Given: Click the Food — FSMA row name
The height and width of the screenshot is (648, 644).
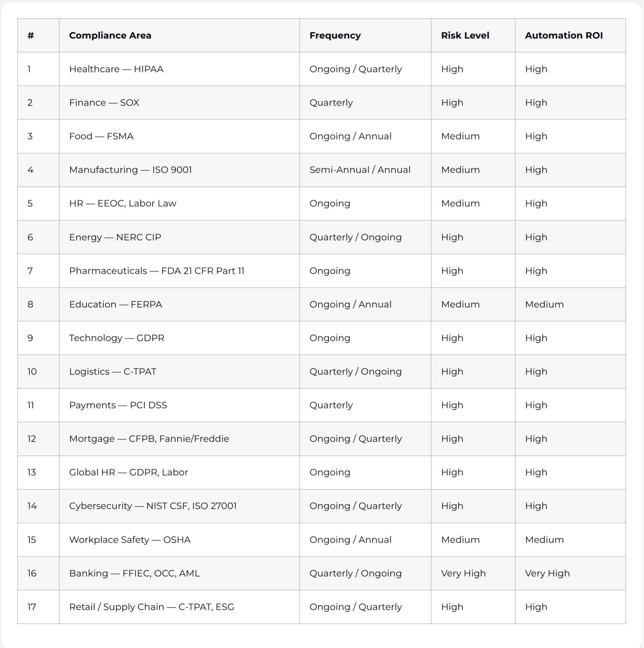Looking at the screenshot, I should [x=101, y=136].
